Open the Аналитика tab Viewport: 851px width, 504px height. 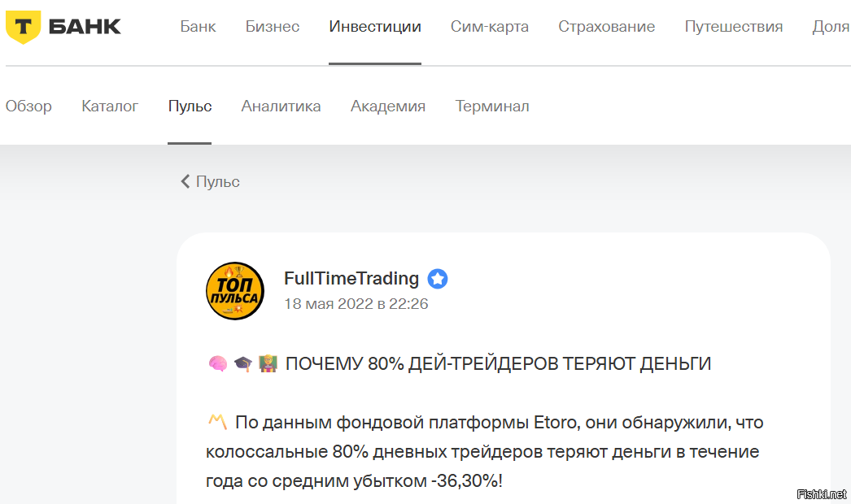point(281,106)
